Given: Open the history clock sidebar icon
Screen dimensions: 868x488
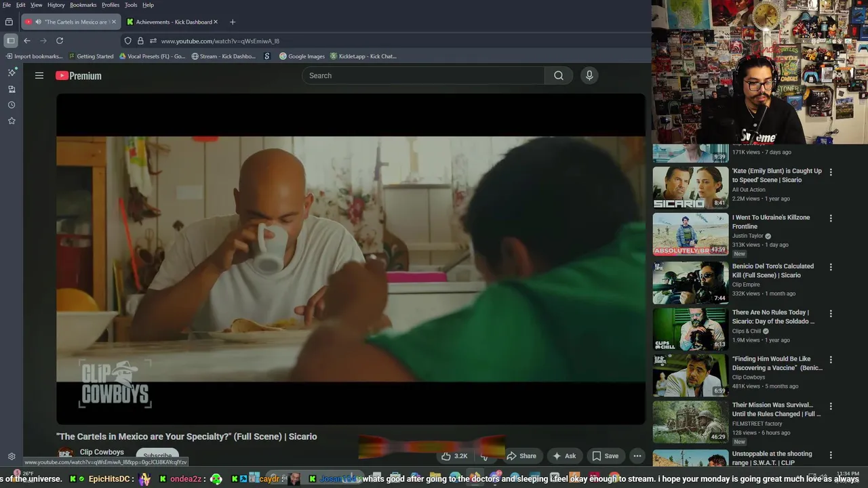Looking at the screenshot, I should coord(12,105).
